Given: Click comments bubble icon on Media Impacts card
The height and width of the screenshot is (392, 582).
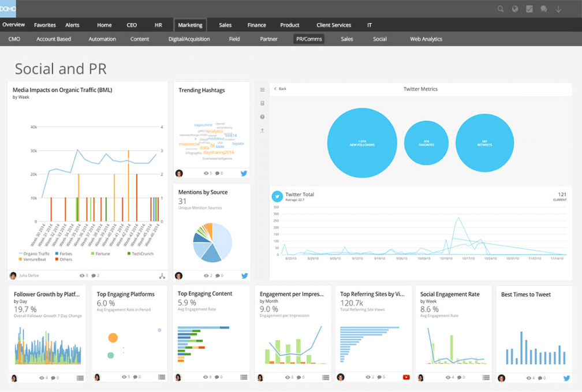Looking at the screenshot, I should [94, 276].
